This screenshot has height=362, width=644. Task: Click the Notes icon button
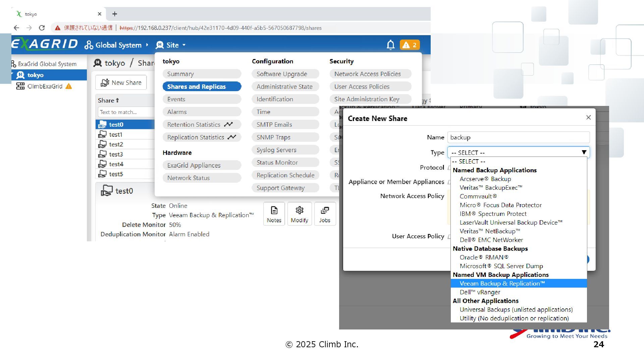coord(274,214)
